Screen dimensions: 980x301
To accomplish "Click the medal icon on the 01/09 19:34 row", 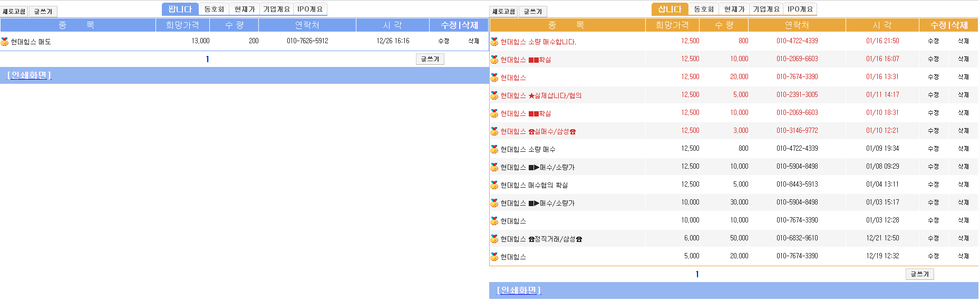I will (494, 149).
